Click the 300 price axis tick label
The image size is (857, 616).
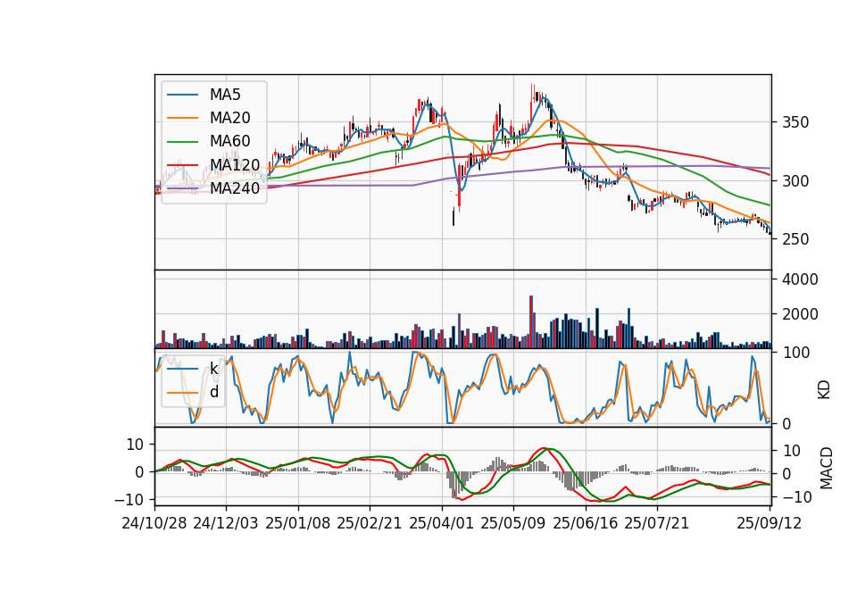795,181
